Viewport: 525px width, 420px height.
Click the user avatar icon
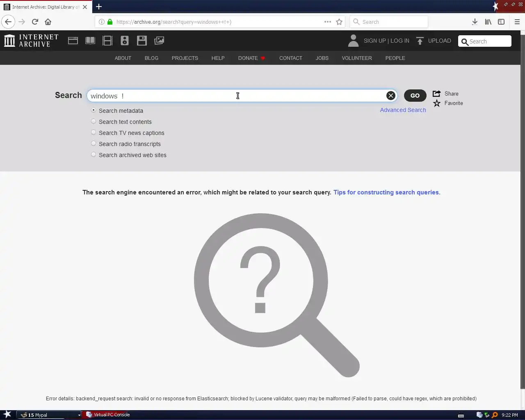tap(353, 41)
